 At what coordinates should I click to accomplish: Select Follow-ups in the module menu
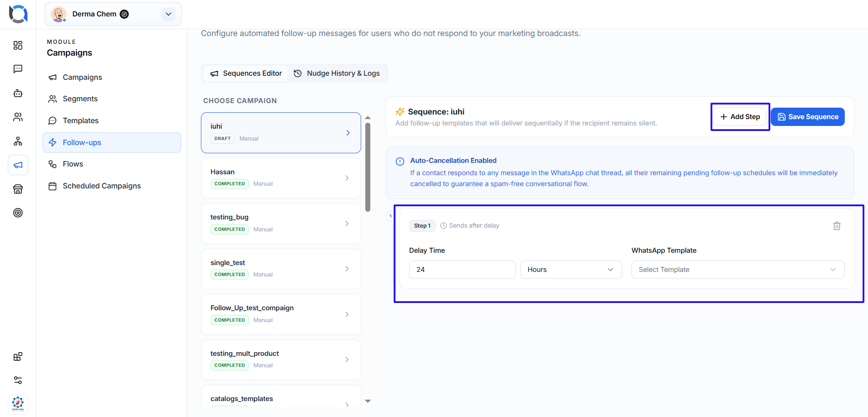click(112, 142)
